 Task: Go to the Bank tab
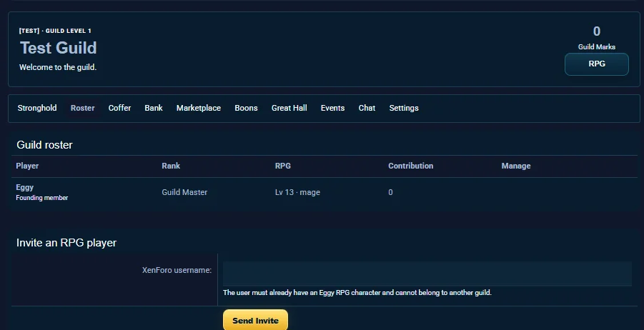tap(154, 108)
